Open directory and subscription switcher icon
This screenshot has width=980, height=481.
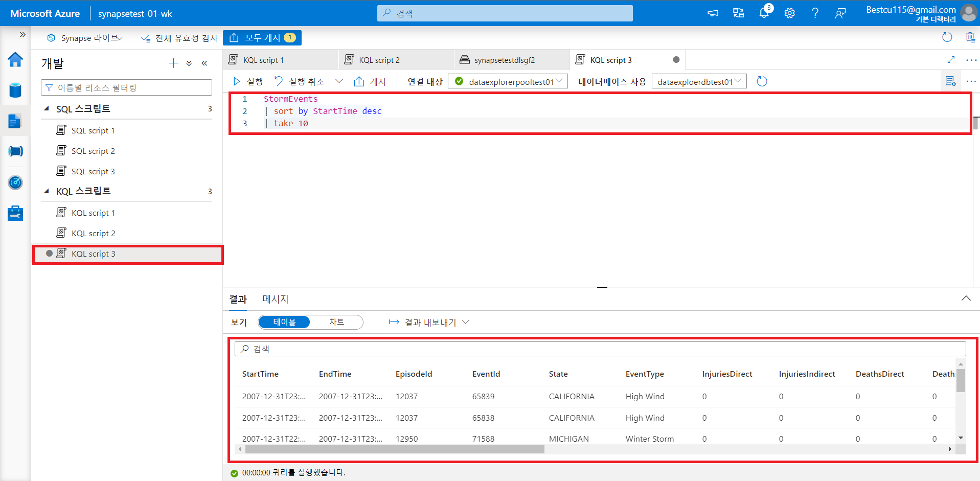[x=739, y=13]
